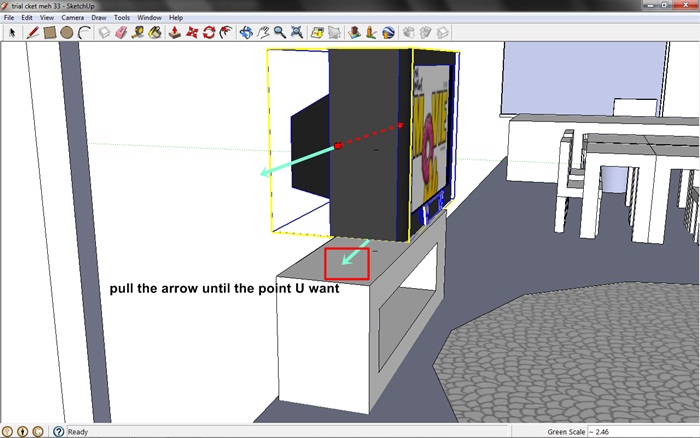Image resolution: width=700 pixels, height=438 pixels.
Task: Click the yellow Get Current View icon
Action: click(317, 33)
